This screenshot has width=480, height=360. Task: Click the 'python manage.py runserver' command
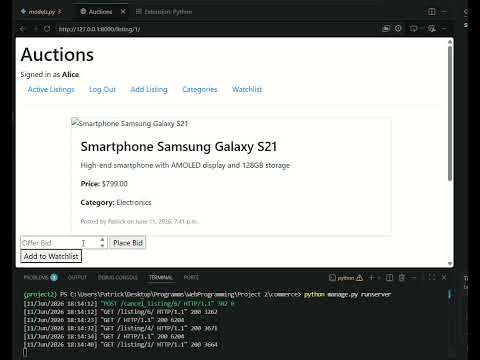(347, 294)
